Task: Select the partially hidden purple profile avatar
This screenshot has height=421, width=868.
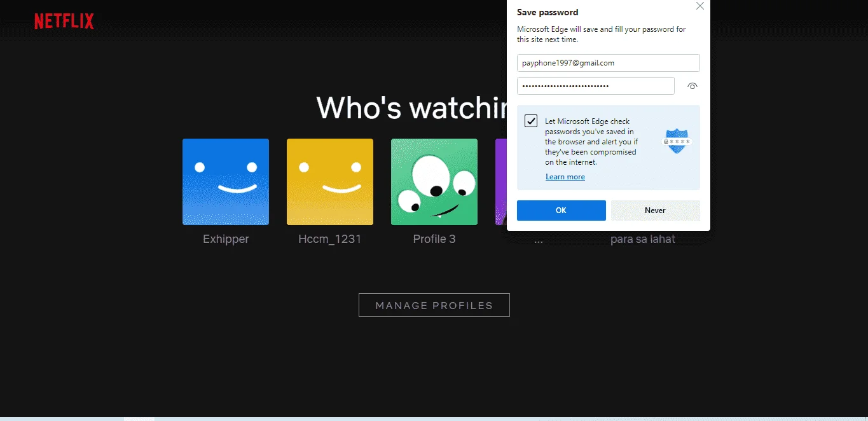Action: (501, 182)
